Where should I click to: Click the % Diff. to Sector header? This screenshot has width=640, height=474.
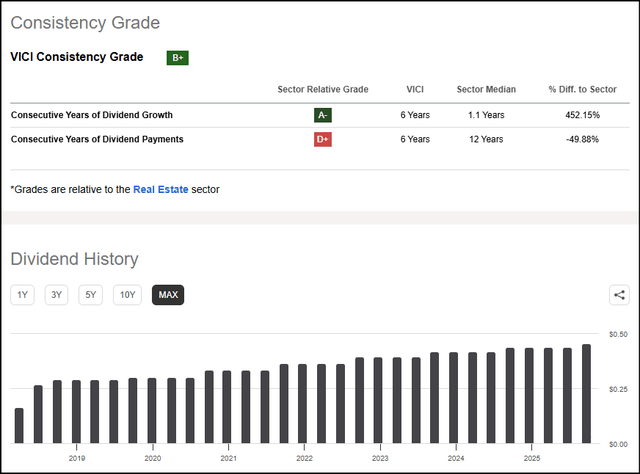pos(582,89)
